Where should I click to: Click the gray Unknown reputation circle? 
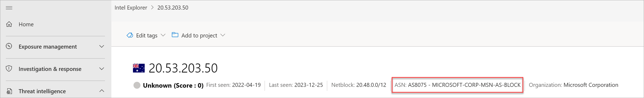[x=137, y=85]
